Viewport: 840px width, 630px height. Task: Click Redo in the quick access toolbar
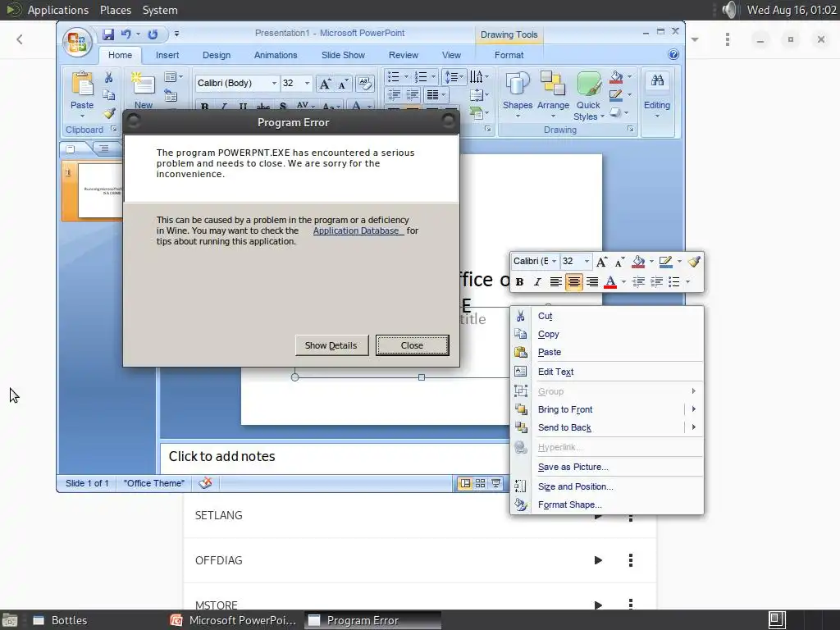(153, 34)
